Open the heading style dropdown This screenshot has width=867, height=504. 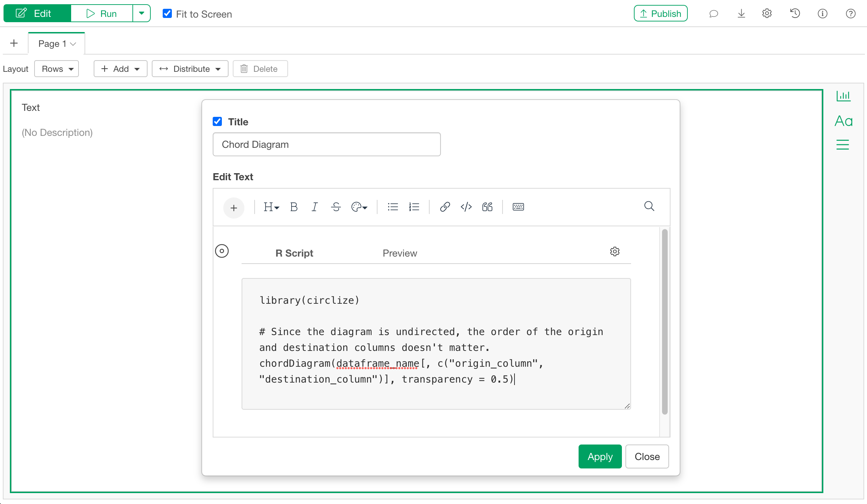click(271, 207)
